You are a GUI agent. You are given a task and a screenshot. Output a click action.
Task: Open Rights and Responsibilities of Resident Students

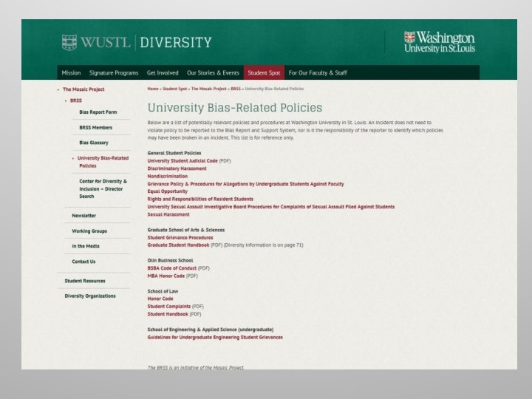200,199
